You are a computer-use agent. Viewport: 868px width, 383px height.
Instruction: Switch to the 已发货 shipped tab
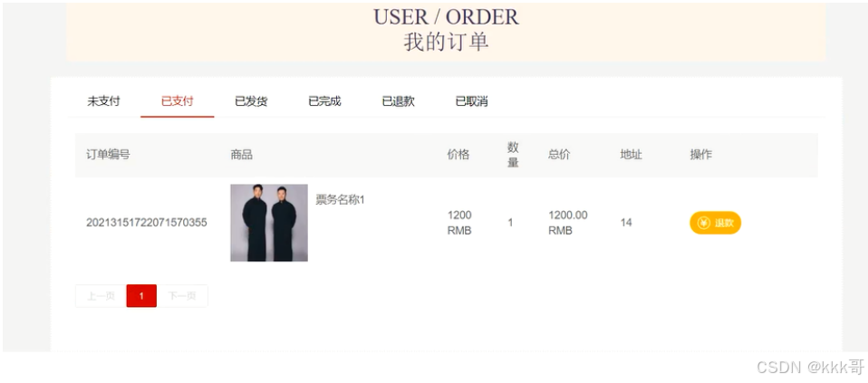click(251, 101)
